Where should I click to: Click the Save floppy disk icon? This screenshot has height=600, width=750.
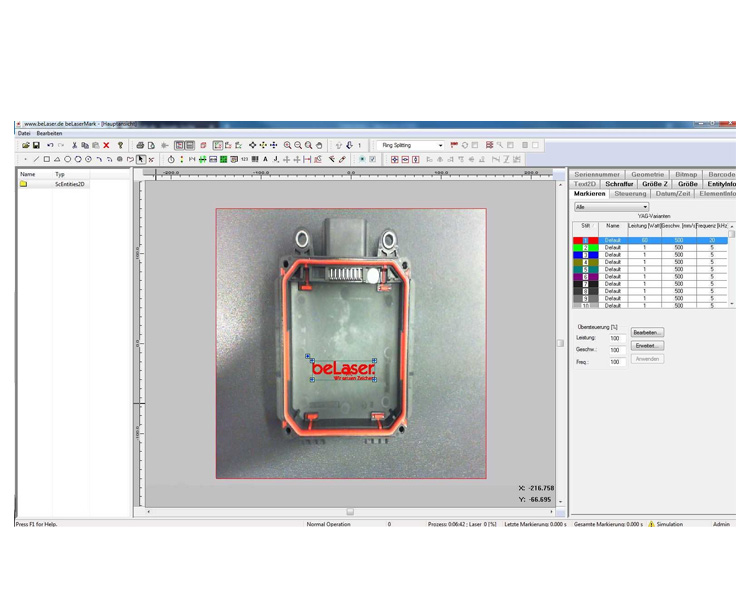click(36, 145)
